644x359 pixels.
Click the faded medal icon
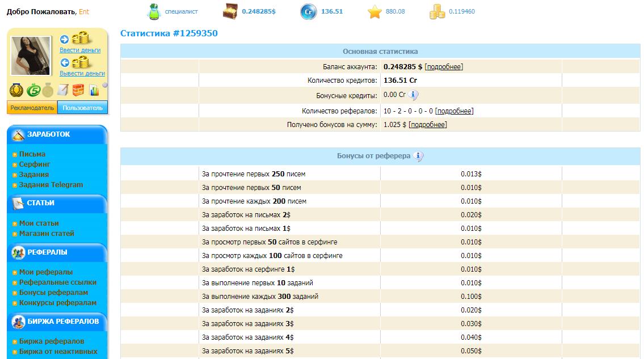tap(48, 90)
